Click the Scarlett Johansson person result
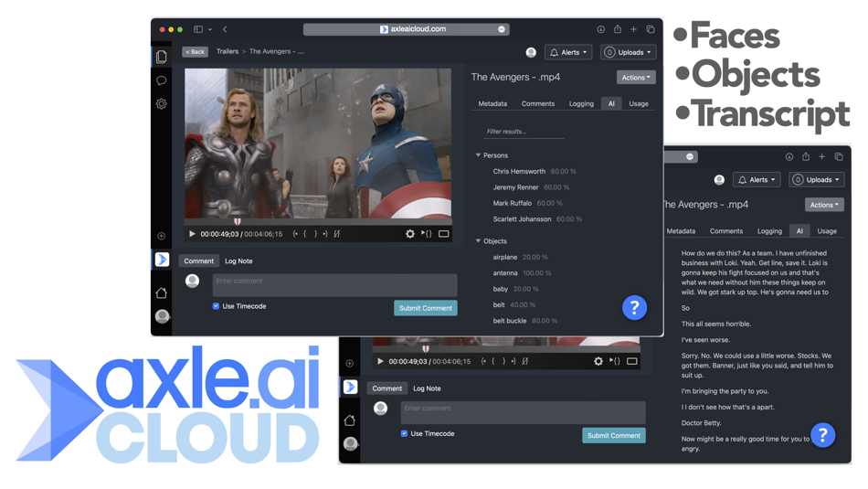Image resolution: width=868 pixels, height=489 pixels. click(x=522, y=218)
